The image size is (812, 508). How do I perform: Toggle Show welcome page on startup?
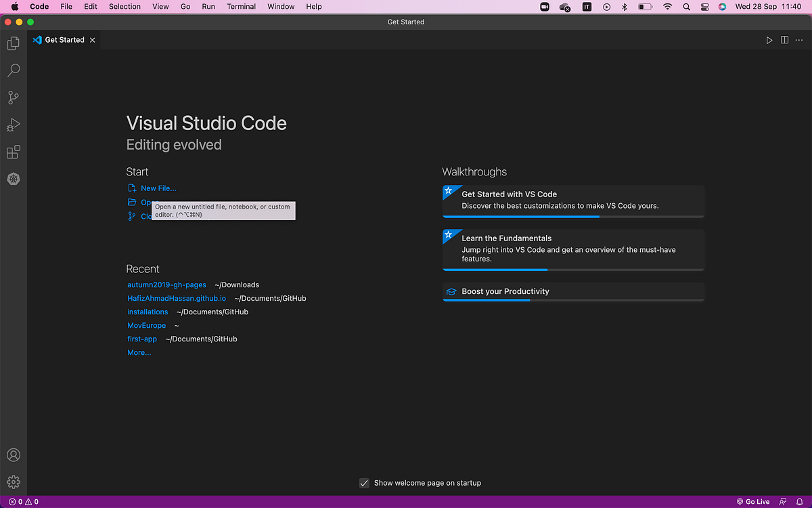(x=364, y=483)
